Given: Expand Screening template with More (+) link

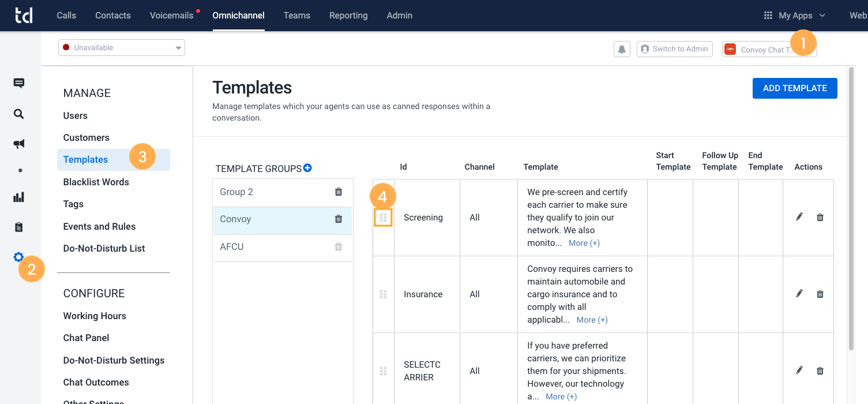Looking at the screenshot, I should coord(584,243).
